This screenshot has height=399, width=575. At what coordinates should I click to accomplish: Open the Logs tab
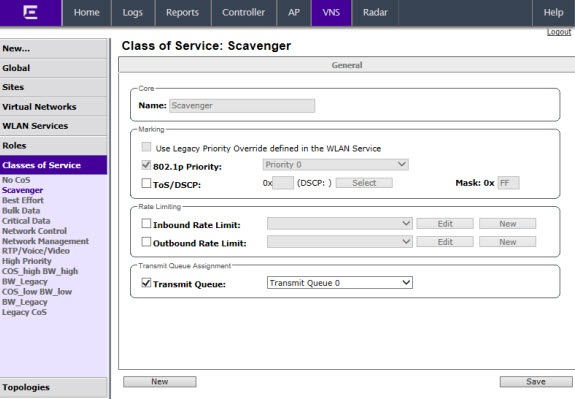[133, 12]
